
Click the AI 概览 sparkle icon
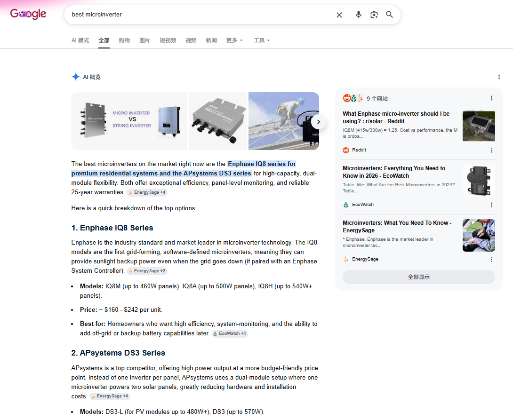coord(76,77)
